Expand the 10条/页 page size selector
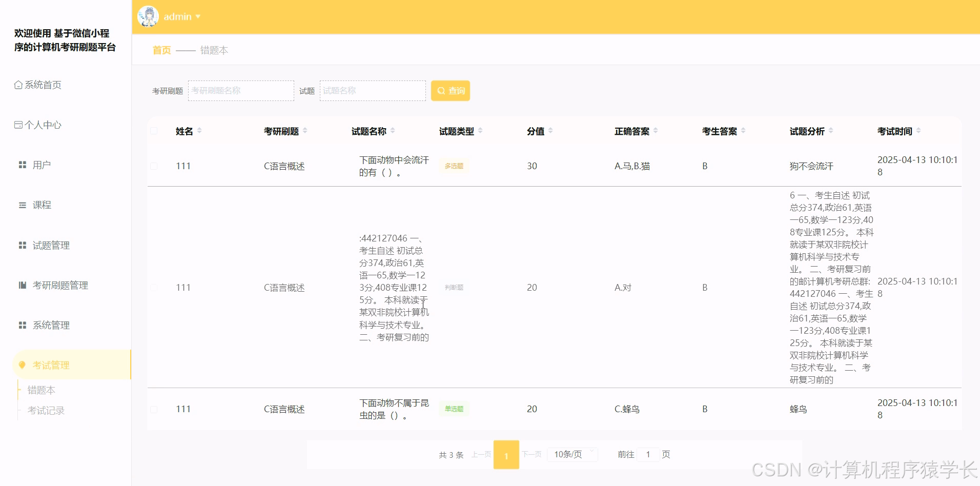The image size is (980, 486). coord(571,454)
